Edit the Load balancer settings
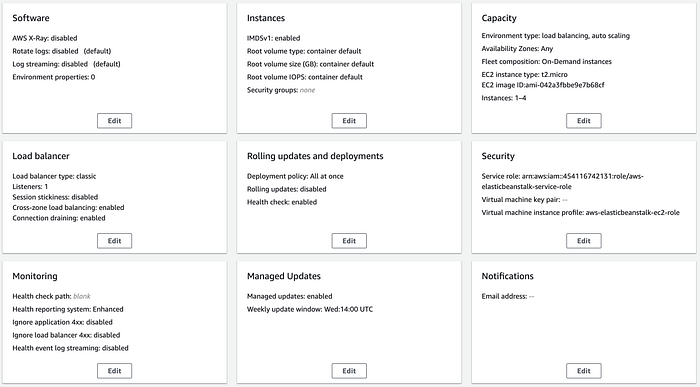 click(x=114, y=241)
